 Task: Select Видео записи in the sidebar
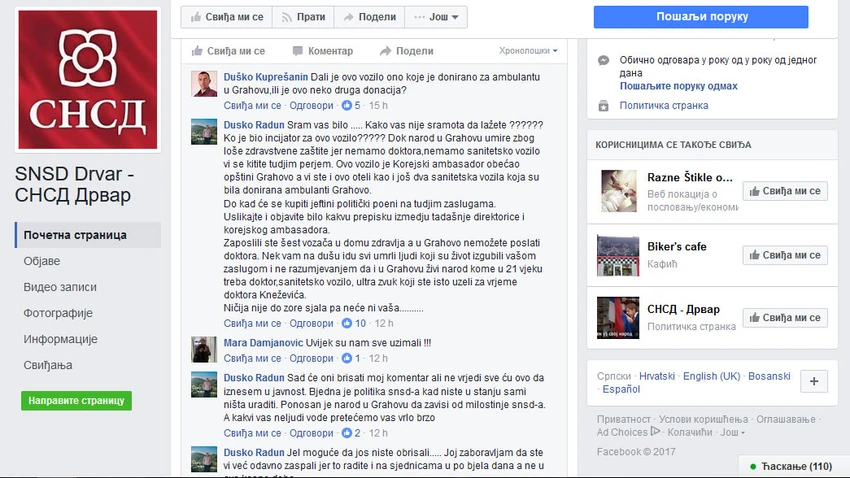coord(60,287)
